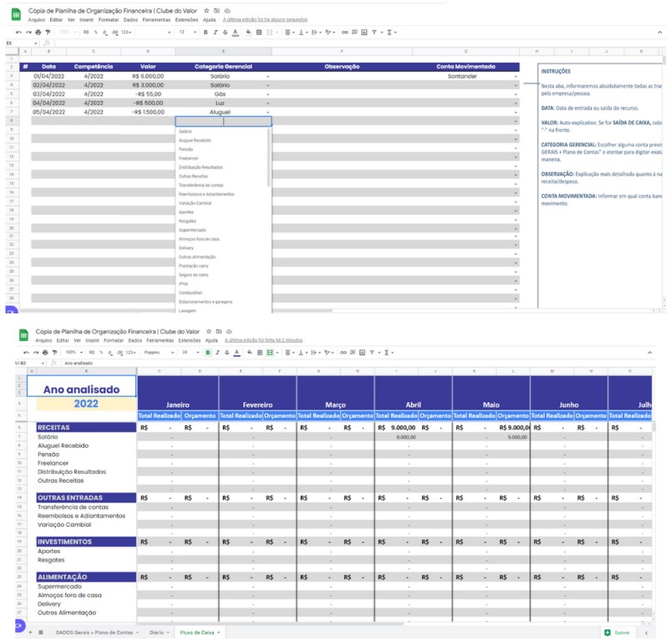Open the side panel chevron in the Fluxo de Caixa window
Image resolution: width=672 pixels, height=641 pixels.
click(646, 633)
